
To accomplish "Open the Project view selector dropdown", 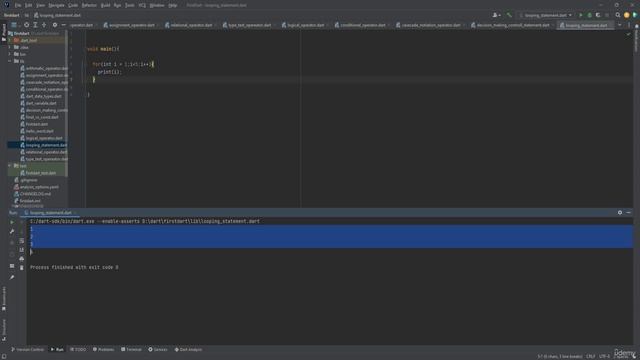I will pos(15,25).
